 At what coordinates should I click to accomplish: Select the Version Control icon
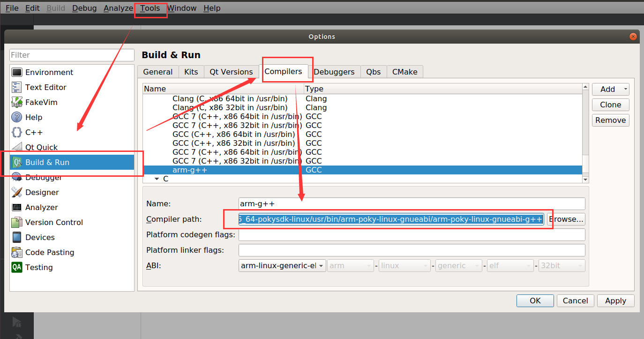pyautogui.click(x=17, y=222)
